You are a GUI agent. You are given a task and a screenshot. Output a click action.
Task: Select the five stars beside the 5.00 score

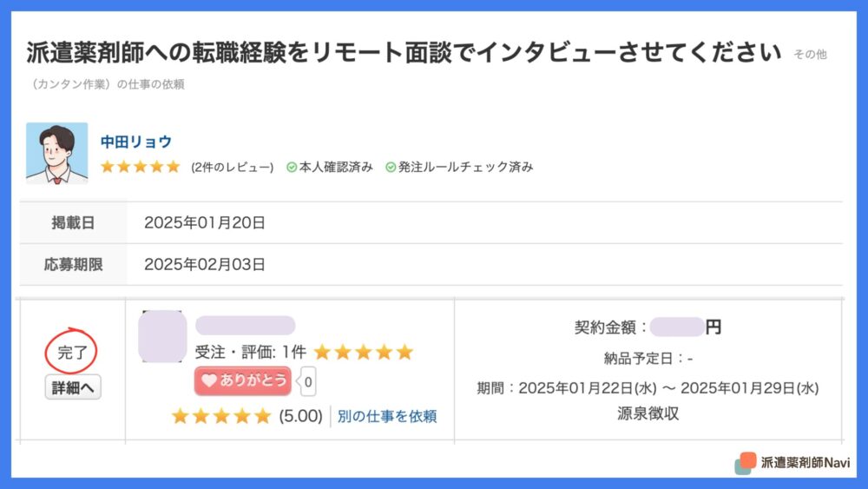221,416
